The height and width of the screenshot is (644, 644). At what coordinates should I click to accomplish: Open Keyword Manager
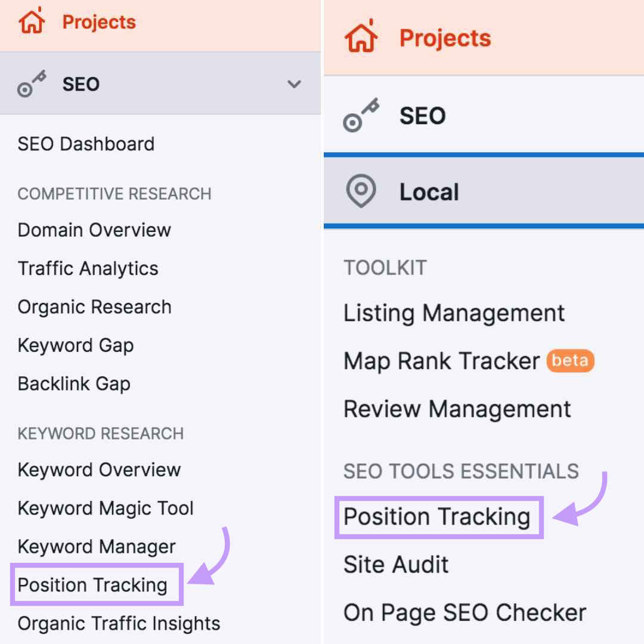97,546
